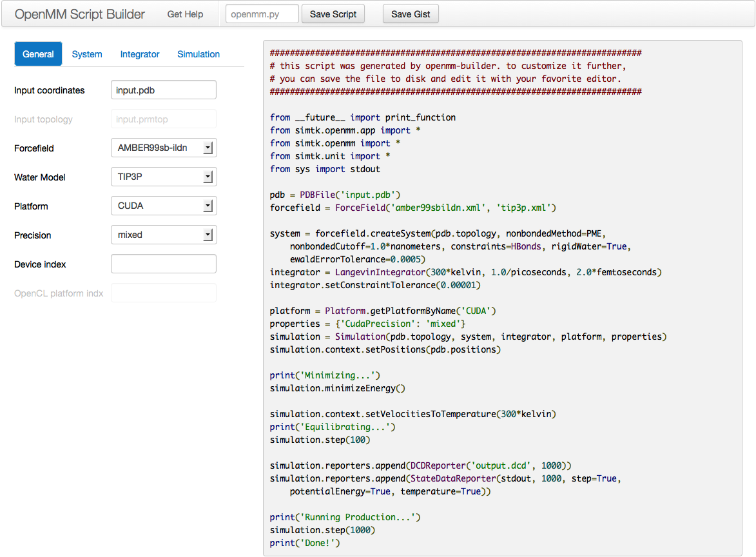Click the 'Precision' label

click(32, 235)
